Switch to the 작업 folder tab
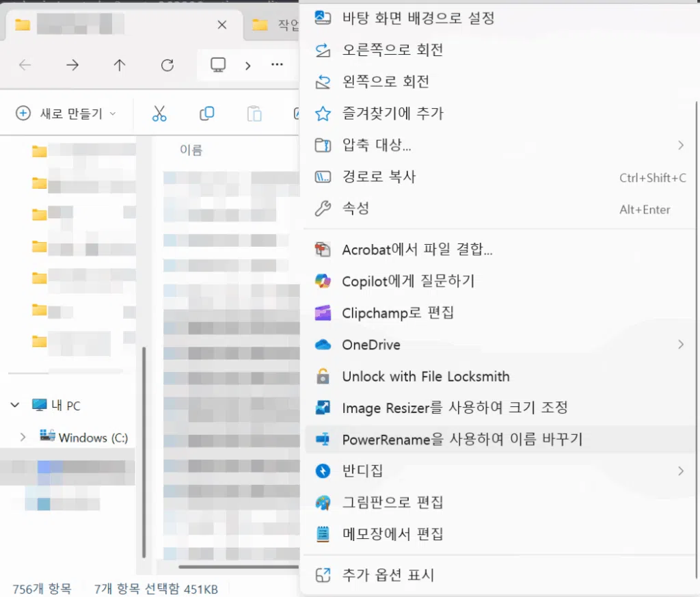The width and height of the screenshot is (700, 597). tap(273, 25)
